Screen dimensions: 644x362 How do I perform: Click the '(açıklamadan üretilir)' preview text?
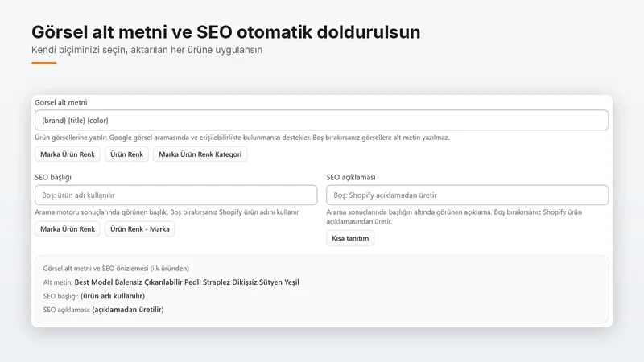128,310
